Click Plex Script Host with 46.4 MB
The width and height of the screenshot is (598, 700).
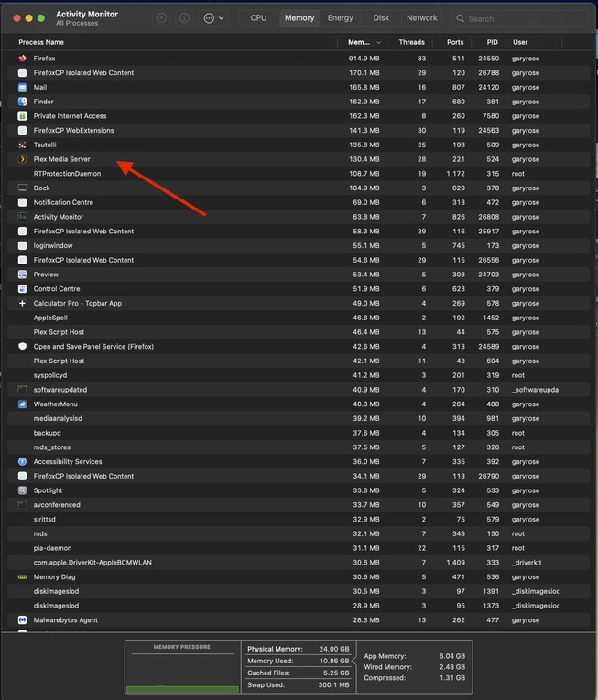(299, 332)
